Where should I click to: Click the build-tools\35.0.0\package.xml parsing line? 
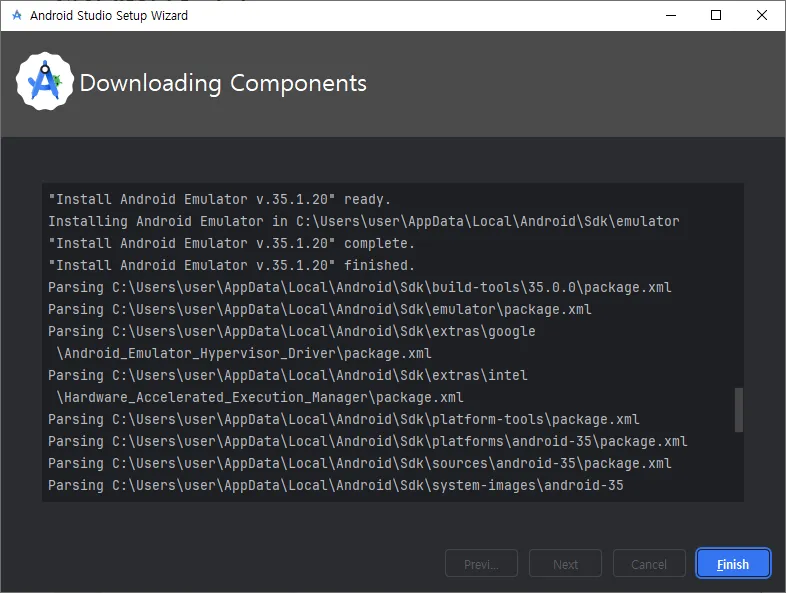[x=359, y=287]
